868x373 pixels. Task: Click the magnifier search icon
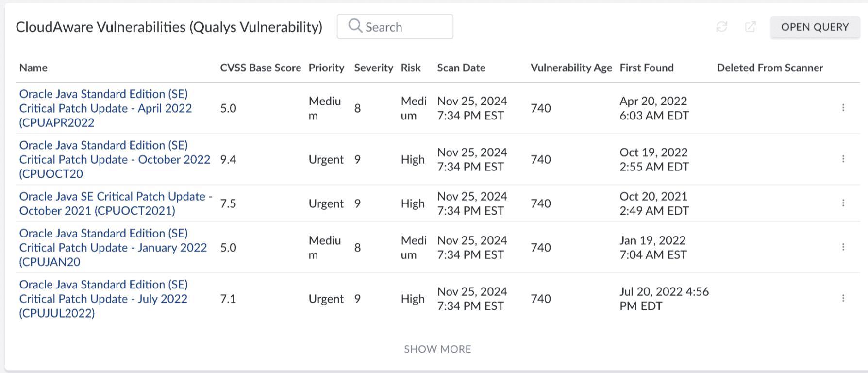point(355,26)
